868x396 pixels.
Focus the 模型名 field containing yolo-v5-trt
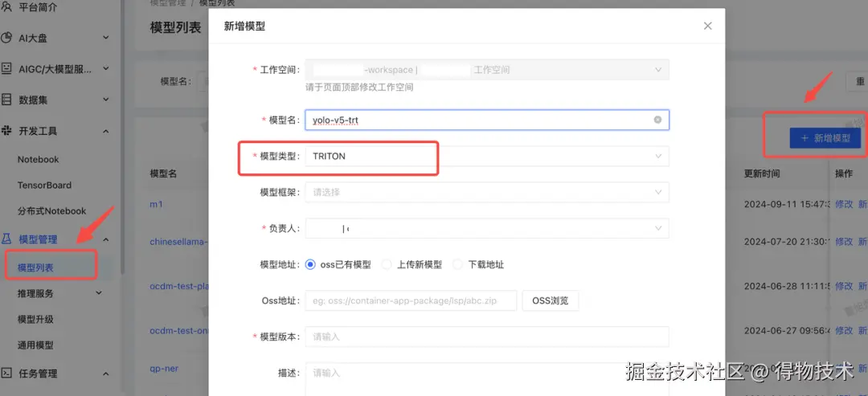tap(487, 120)
